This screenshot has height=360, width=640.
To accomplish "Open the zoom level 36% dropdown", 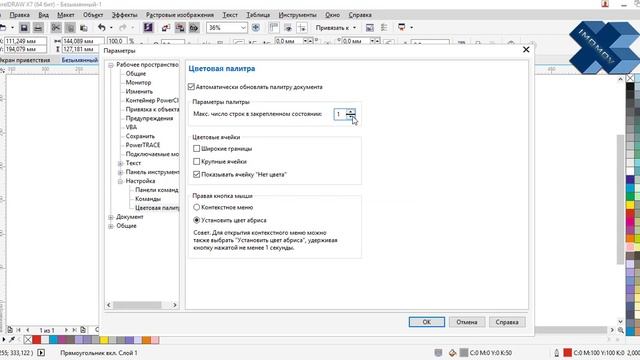I will coord(243,28).
